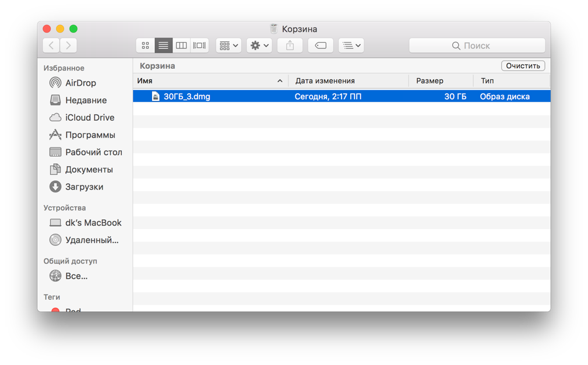Switch to list view
Image resolution: width=588 pixels, height=365 pixels.
pyautogui.click(x=163, y=45)
